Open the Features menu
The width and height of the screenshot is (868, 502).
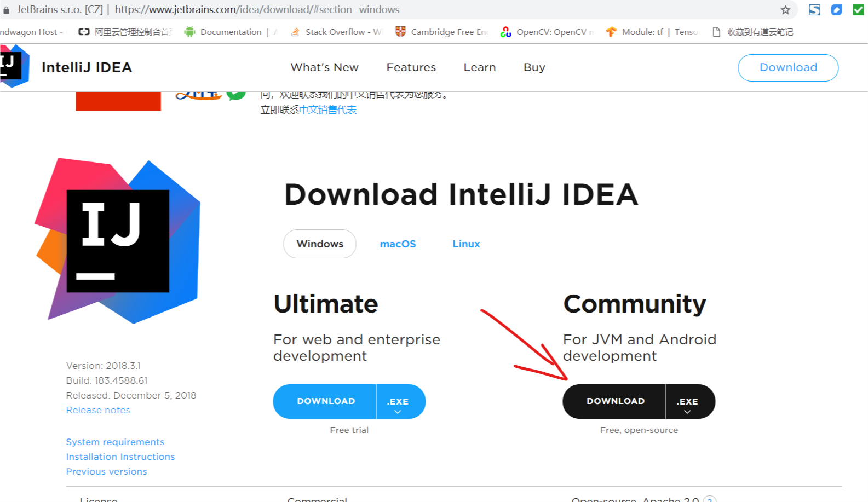[x=411, y=67]
